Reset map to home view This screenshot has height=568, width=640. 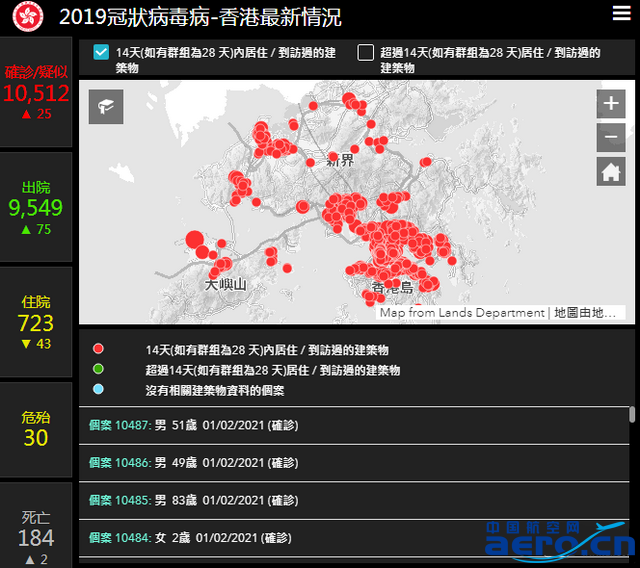(x=611, y=171)
